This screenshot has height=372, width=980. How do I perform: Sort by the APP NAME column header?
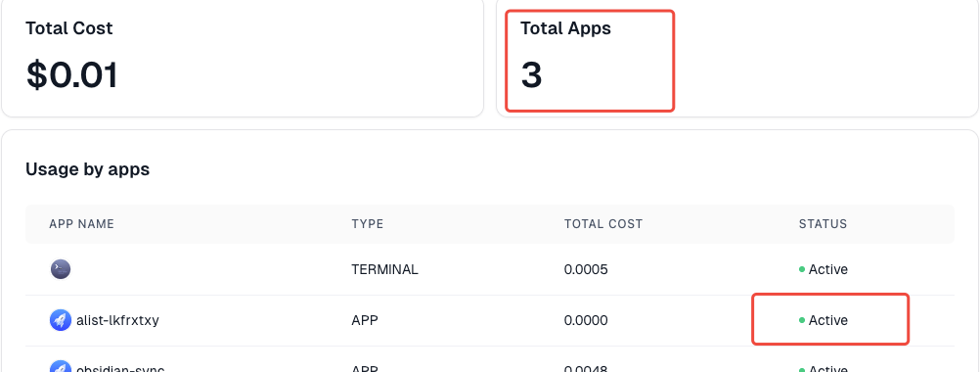(x=82, y=224)
